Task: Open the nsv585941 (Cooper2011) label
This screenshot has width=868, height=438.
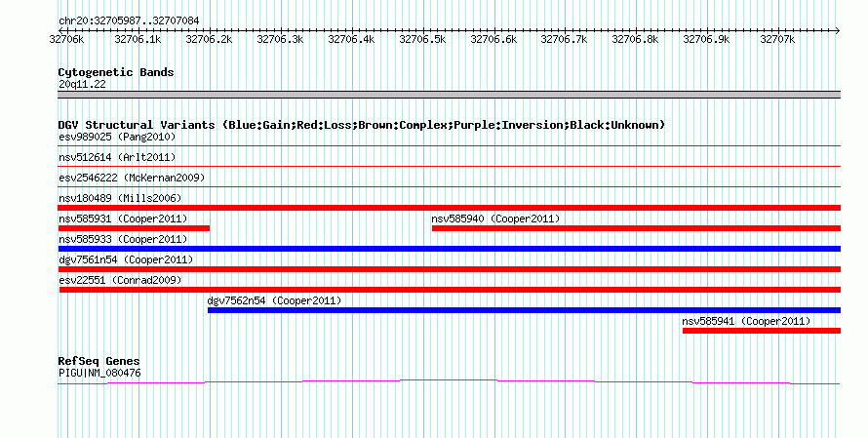Action: tap(746, 321)
